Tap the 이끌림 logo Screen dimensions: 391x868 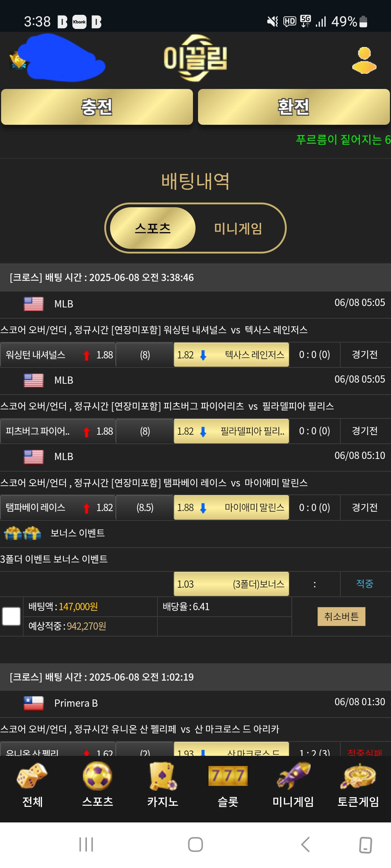[x=195, y=58]
